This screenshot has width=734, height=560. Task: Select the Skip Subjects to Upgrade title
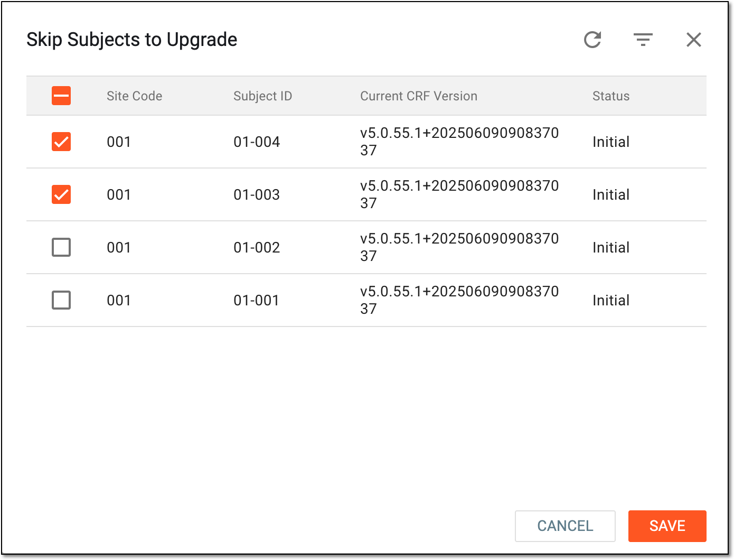pos(132,40)
